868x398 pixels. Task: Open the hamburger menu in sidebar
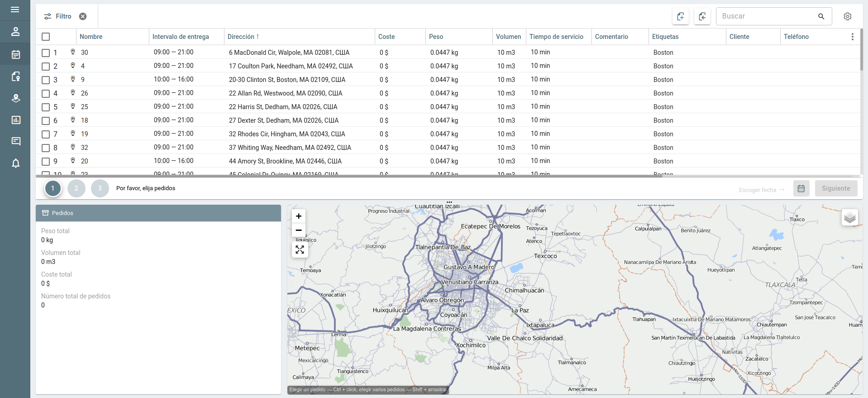[15, 10]
